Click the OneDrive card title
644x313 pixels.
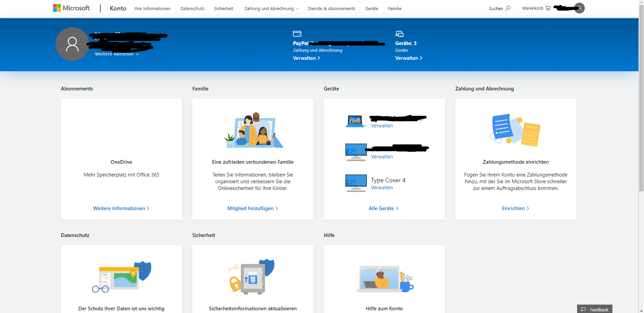121,162
